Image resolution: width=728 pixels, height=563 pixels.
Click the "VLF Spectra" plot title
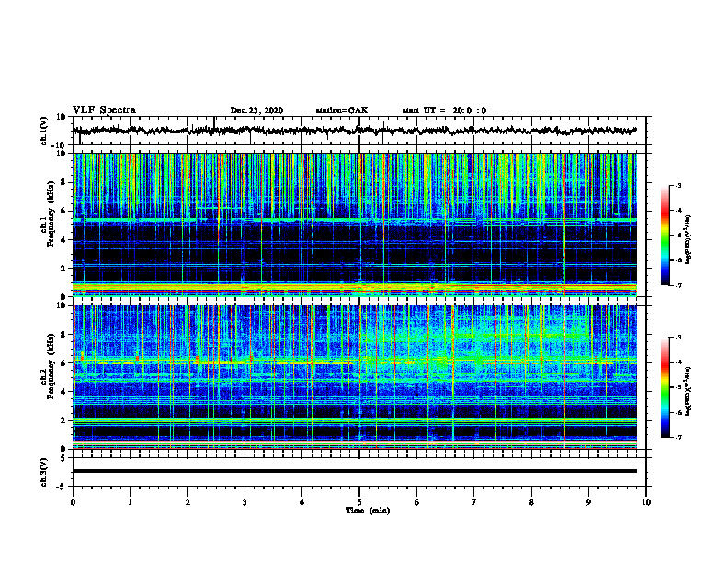pos(104,110)
